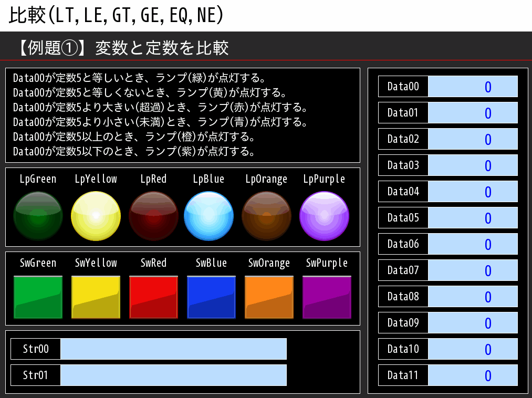Viewport: 532px width, 398px height.
Task: Select the Data07 value field
Action: point(473,270)
